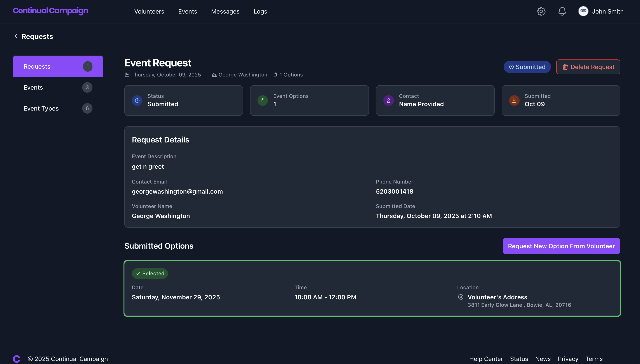Go to Messages in the top navigation

(x=225, y=12)
